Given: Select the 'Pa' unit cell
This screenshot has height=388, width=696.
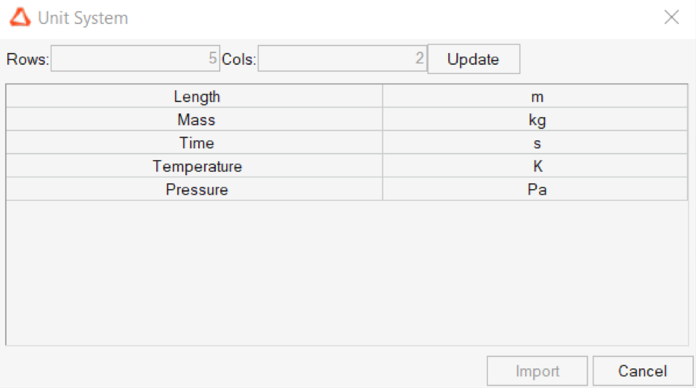Looking at the screenshot, I should point(535,189).
